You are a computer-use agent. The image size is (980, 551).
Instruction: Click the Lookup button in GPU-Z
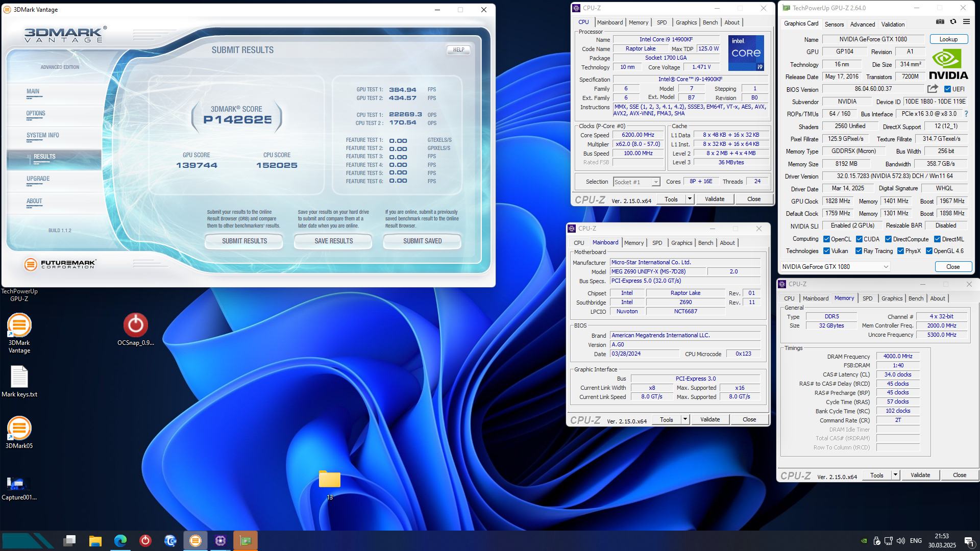948,39
